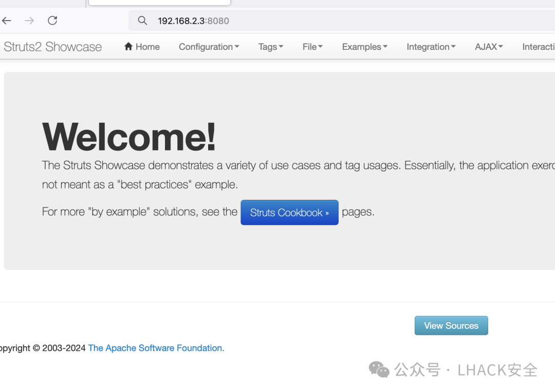The height and width of the screenshot is (392, 555).
Task: Click the Struts Cookbook button
Action: tap(289, 213)
